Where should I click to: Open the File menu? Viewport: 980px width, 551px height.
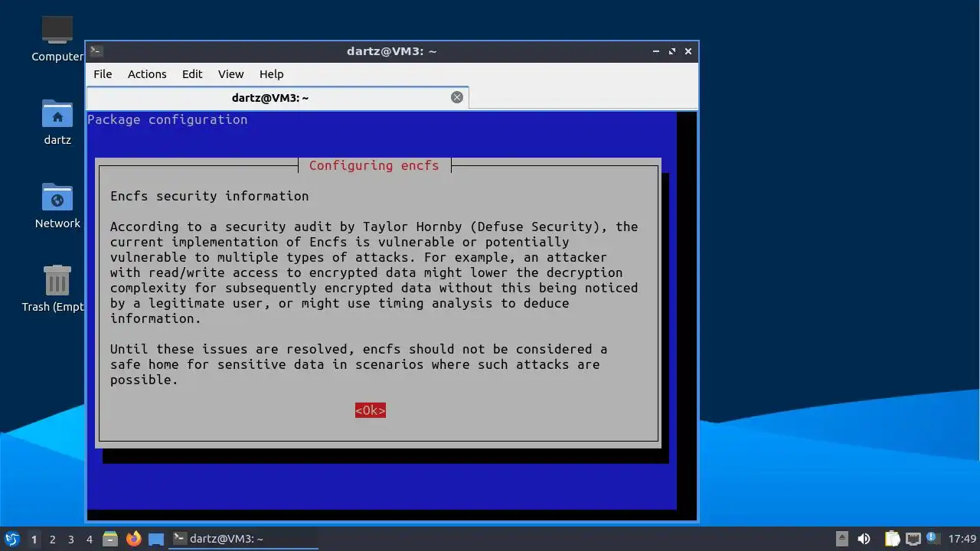[103, 74]
